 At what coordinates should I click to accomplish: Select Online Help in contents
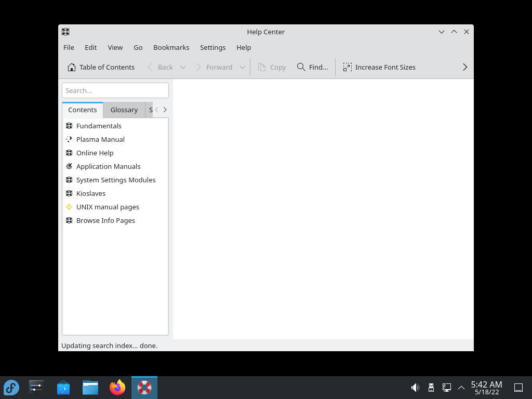95,153
